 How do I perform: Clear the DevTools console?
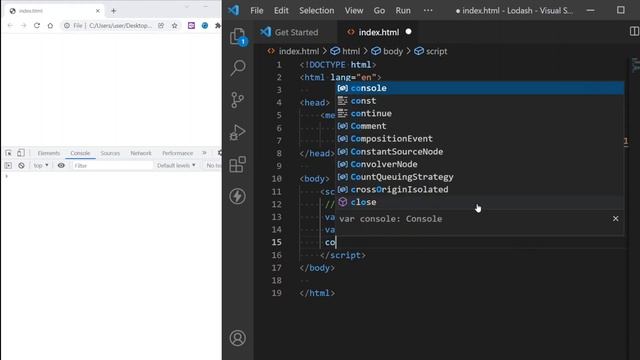pyautogui.click(x=21, y=165)
